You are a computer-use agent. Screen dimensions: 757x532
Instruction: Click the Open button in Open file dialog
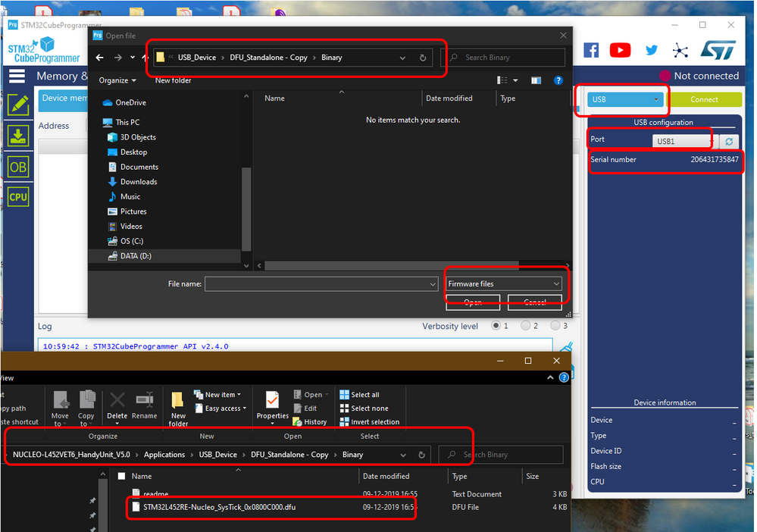[x=473, y=302]
